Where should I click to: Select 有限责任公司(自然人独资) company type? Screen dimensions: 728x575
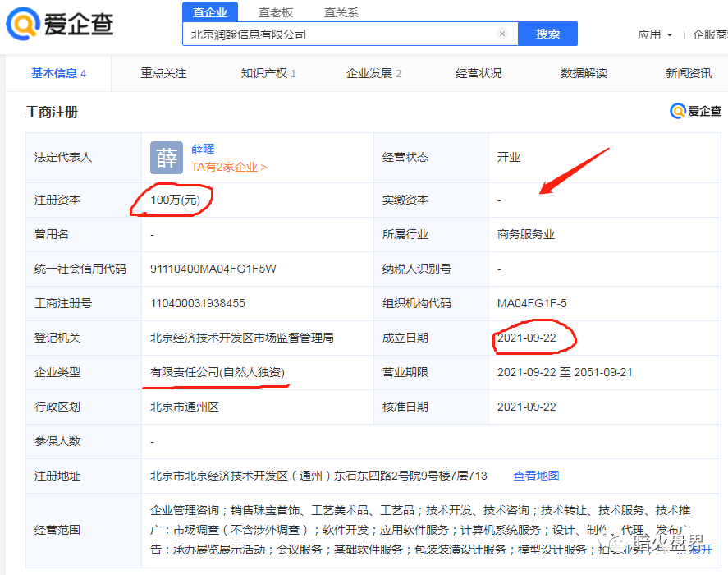[x=217, y=372]
